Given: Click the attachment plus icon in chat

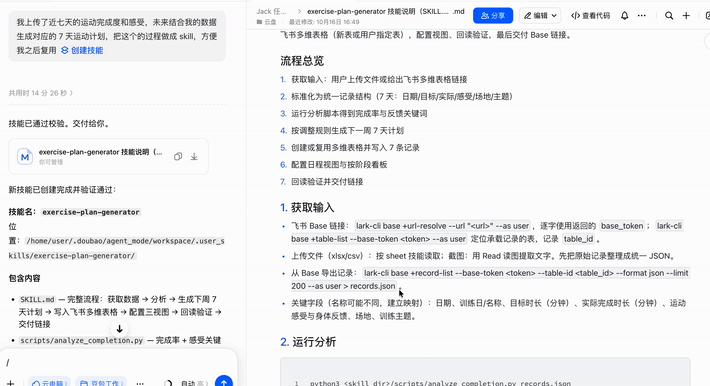Looking at the screenshot, I should point(10,383).
